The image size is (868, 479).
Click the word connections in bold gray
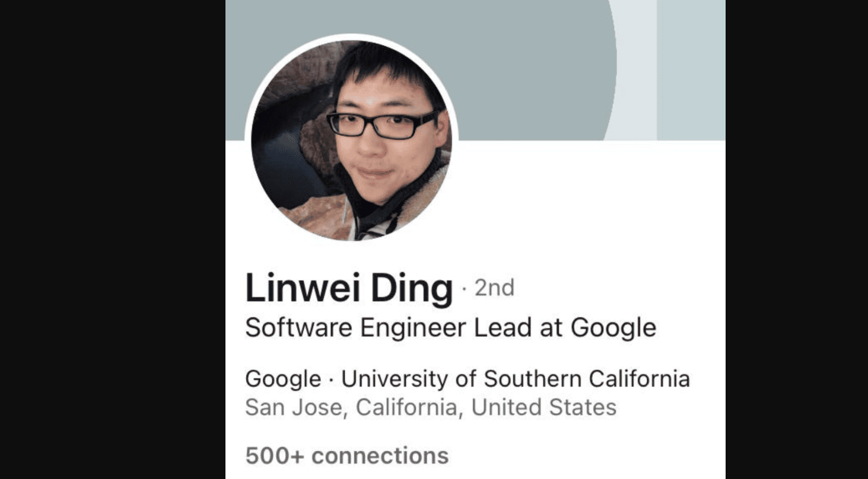(380, 456)
